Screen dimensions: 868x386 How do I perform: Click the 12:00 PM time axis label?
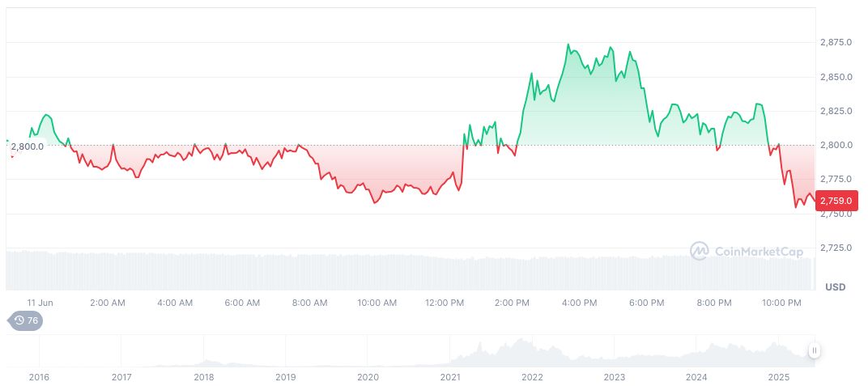point(445,303)
